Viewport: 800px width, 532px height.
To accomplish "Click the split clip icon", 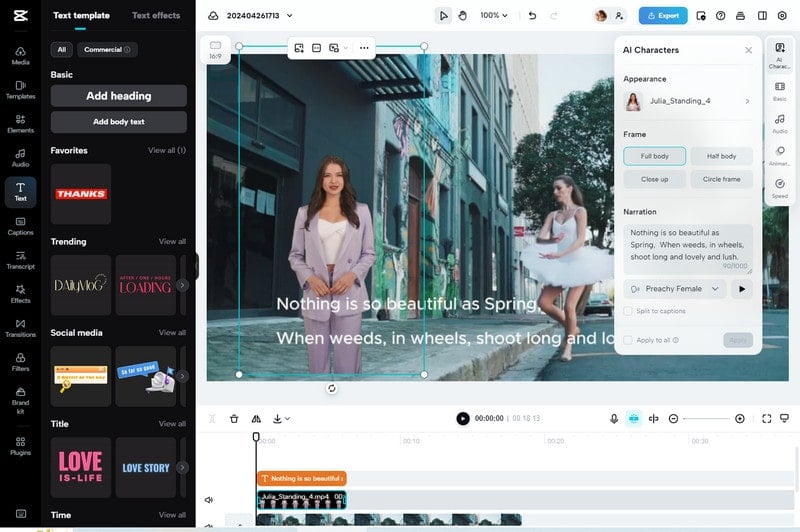I will 654,419.
